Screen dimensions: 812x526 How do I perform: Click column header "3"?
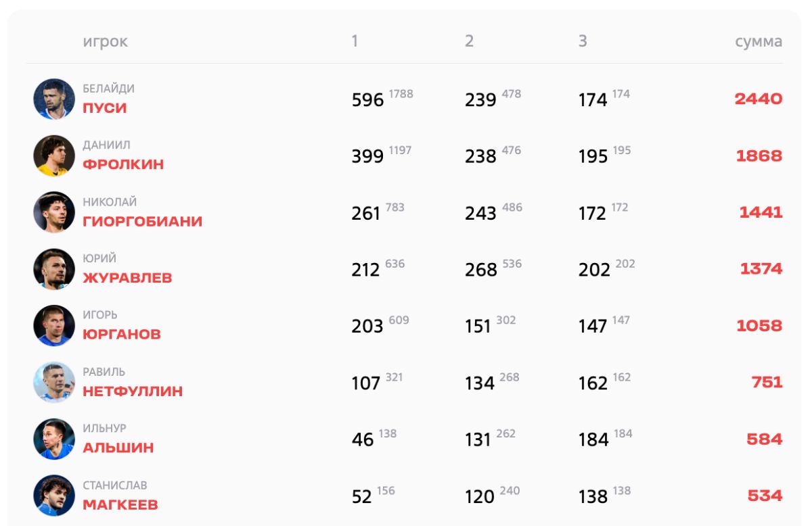pos(583,41)
